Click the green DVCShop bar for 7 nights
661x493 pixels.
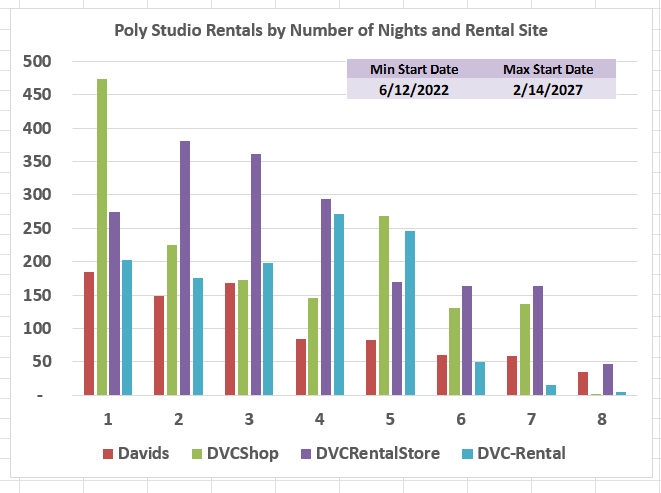525,350
